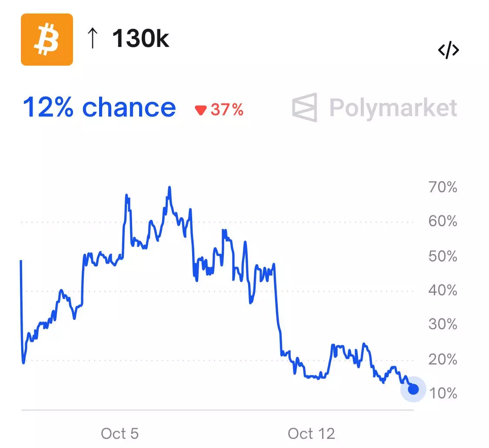Screen dimensions: 489x448
Task: Click the Oct 5 date label
Action: tap(120, 433)
